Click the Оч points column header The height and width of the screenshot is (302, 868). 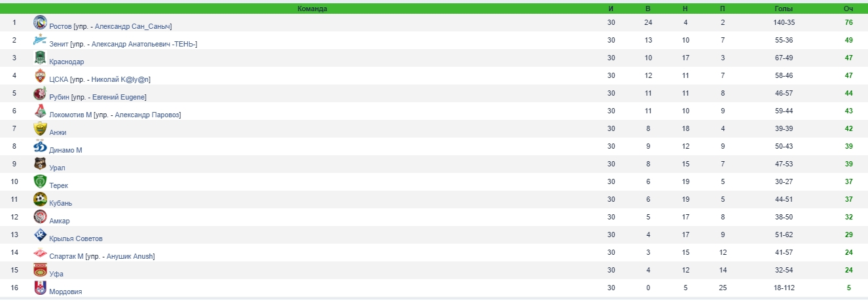[x=848, y=9]
